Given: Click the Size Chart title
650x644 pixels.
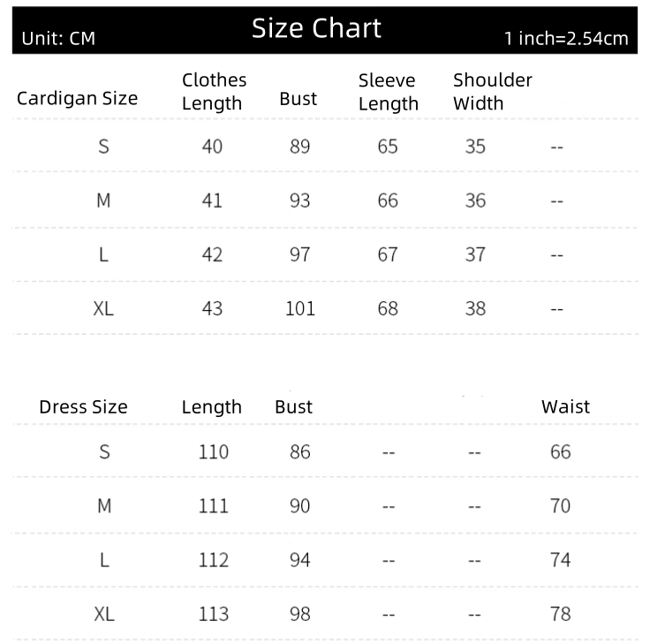Looking at the screenshot, I should (316, 28).
